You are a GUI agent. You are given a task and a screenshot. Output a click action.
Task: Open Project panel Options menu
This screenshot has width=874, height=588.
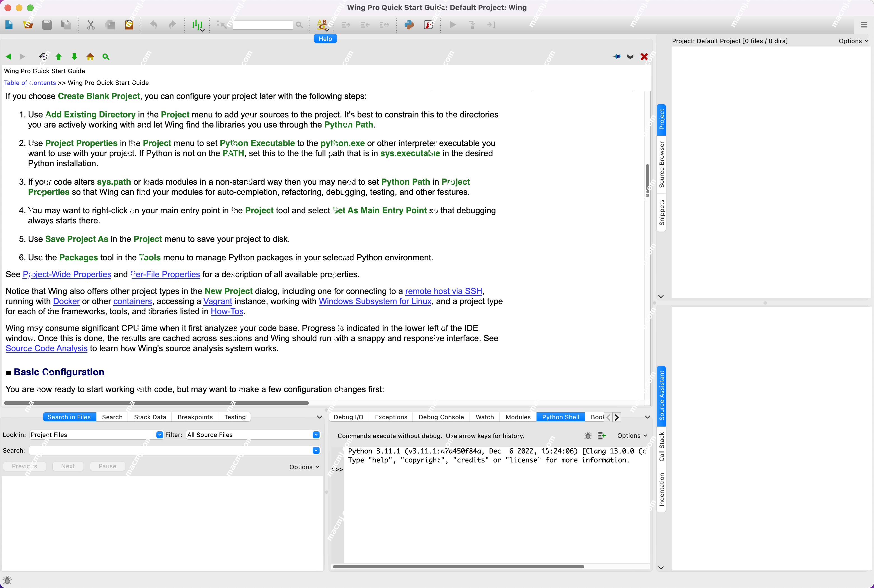tap(853, 41)
